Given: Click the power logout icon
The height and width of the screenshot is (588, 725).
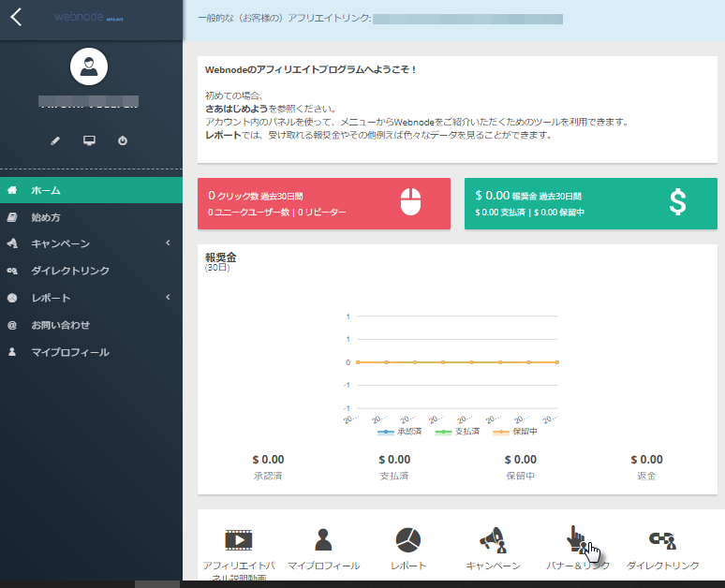Looking at the screenshot, I should tap(123, 140).
